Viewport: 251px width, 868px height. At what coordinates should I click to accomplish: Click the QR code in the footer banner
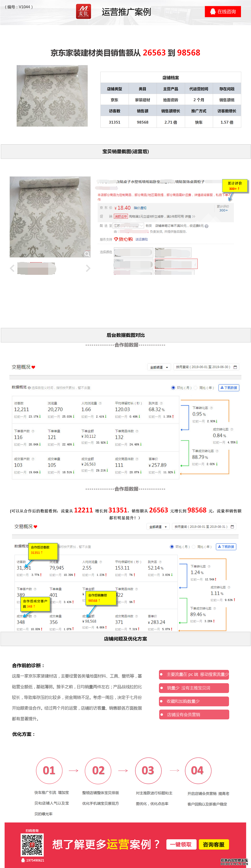click(32, 845)
